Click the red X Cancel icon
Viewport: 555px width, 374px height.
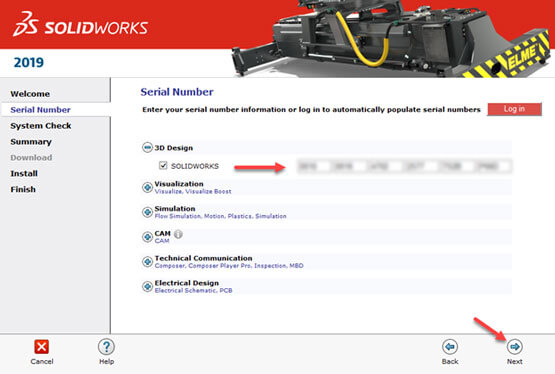click(41, 347)
